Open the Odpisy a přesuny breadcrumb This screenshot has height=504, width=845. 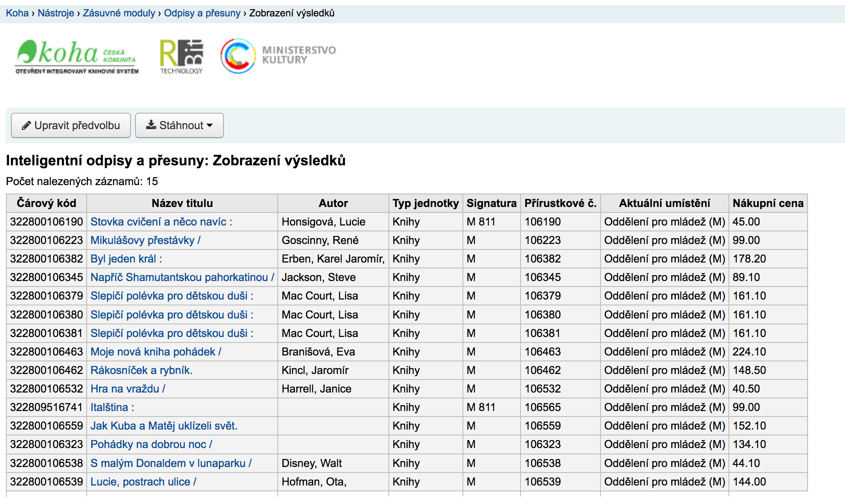[202, 13]
